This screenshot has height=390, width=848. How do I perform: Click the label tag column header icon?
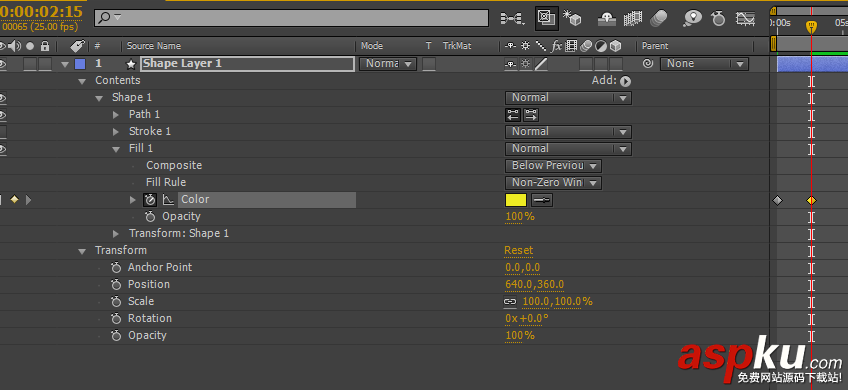[77, 45]
